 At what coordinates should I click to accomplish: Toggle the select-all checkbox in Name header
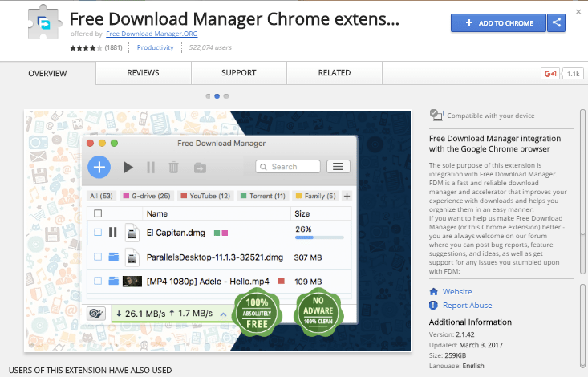(x=98, y=213)
